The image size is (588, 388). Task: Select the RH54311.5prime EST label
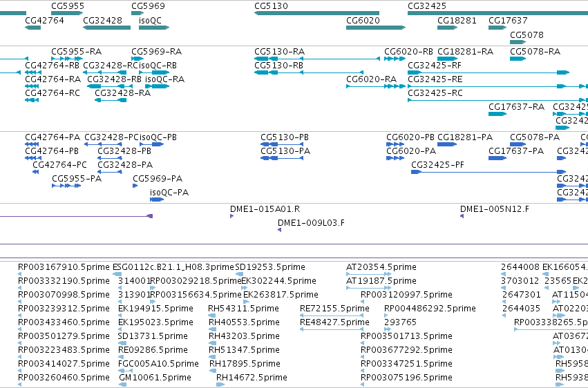[243, 309]
